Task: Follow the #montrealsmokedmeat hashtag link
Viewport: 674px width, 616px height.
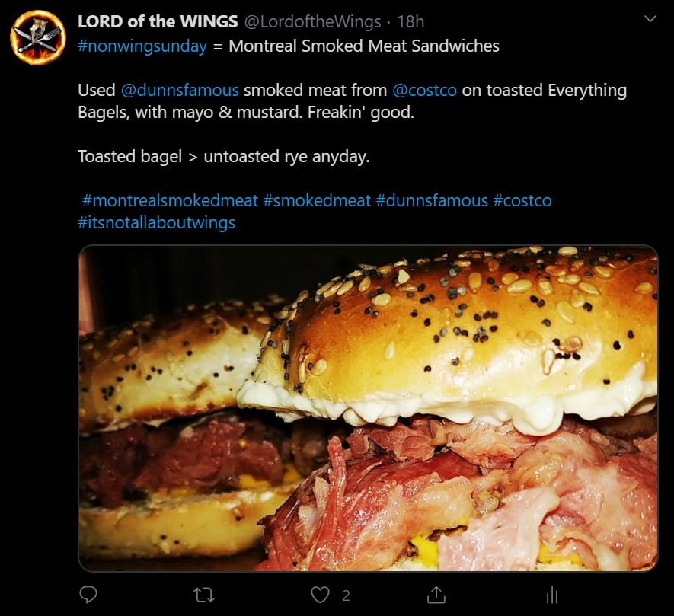Action: point(171,200)
